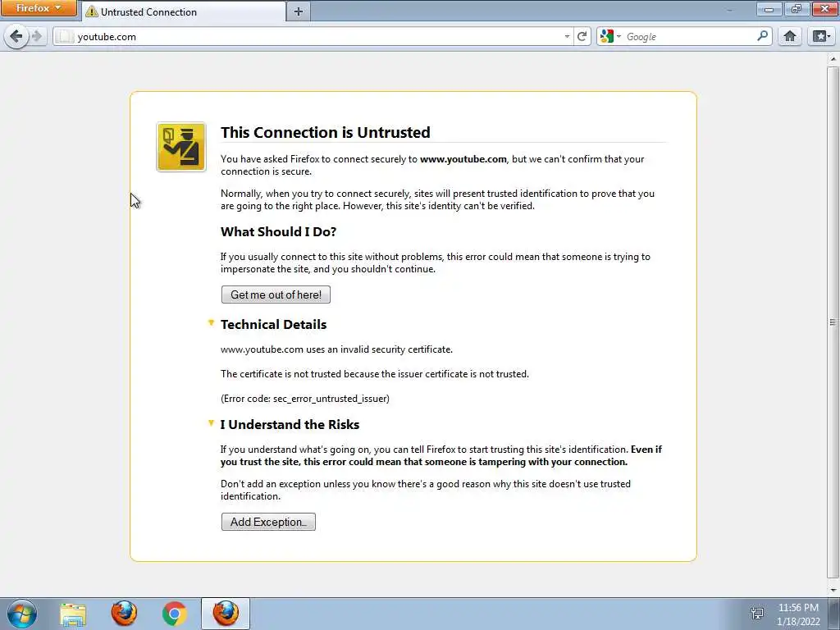Click scrollbar down arrow

coord(833,589)
